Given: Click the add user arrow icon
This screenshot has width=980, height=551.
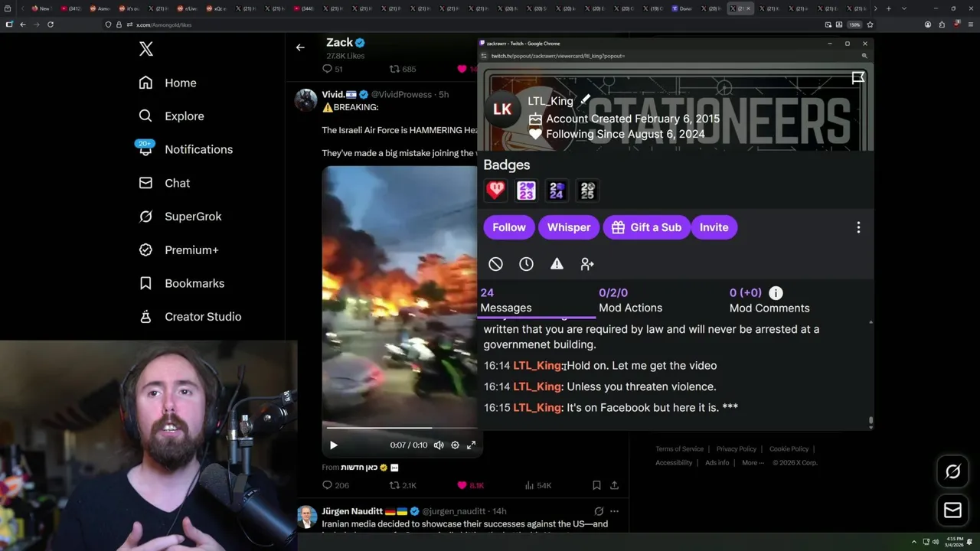Looking at the screenshot, I should [587, 264].
